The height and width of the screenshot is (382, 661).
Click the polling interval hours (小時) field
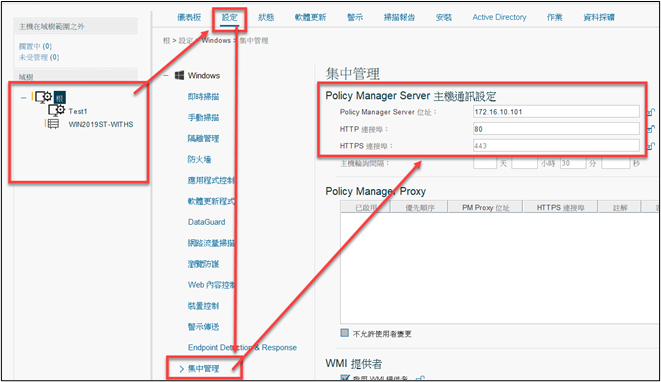(524, 163)
